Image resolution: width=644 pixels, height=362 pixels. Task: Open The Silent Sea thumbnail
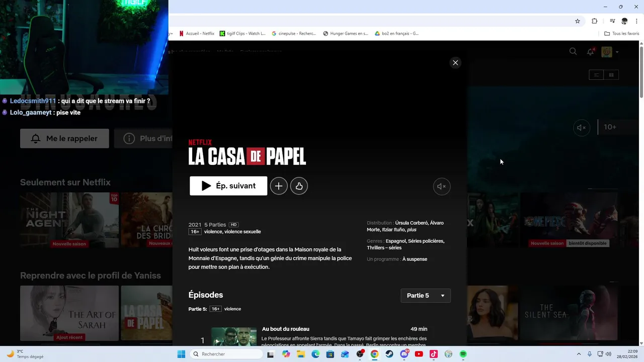[569, 313]
